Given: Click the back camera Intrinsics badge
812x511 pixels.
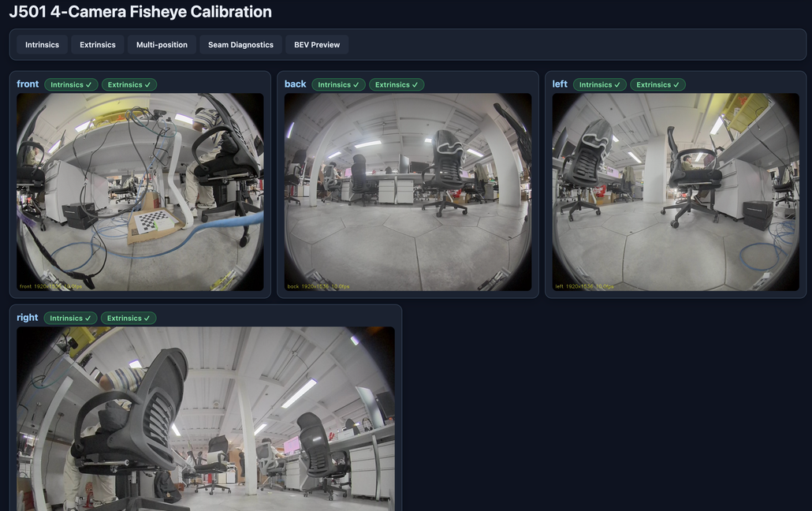Looking at the screenshot, I should 339,84.
